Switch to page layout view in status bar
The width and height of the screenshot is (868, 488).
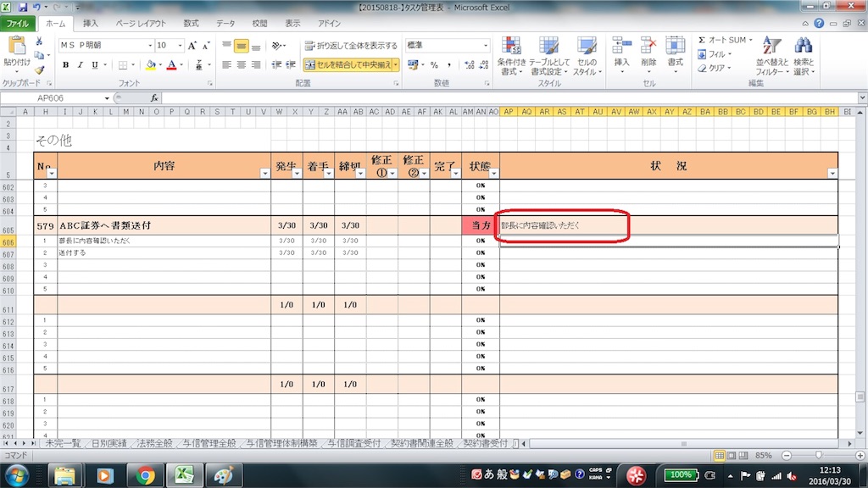pos(732,455)
